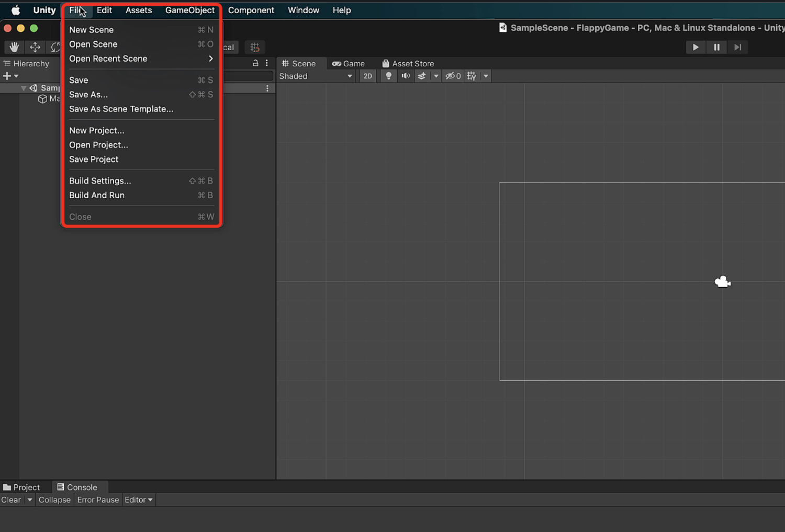The image size is (785, 532).
Task: Select the Hand tool in toolbar
Action: point(14,47)
